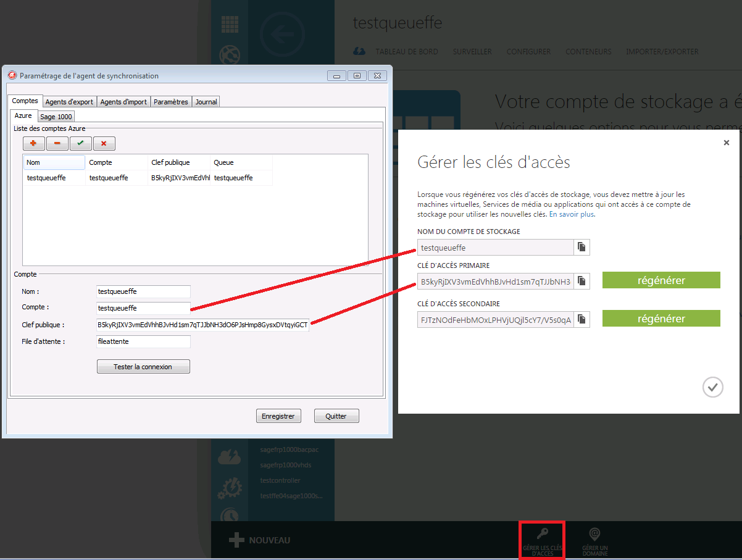742x560 pixels.
Task: Close the Gérer les clés d'accès dialog
Action: pyautogui.click(x=727, y=143)
